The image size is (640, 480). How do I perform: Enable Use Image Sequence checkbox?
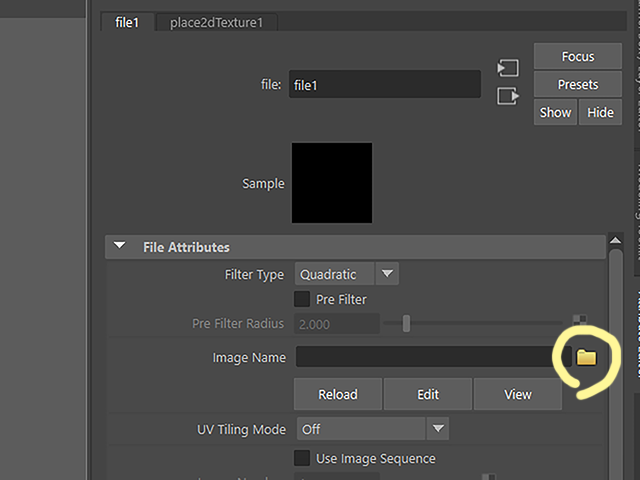click(x=302, y=458)
